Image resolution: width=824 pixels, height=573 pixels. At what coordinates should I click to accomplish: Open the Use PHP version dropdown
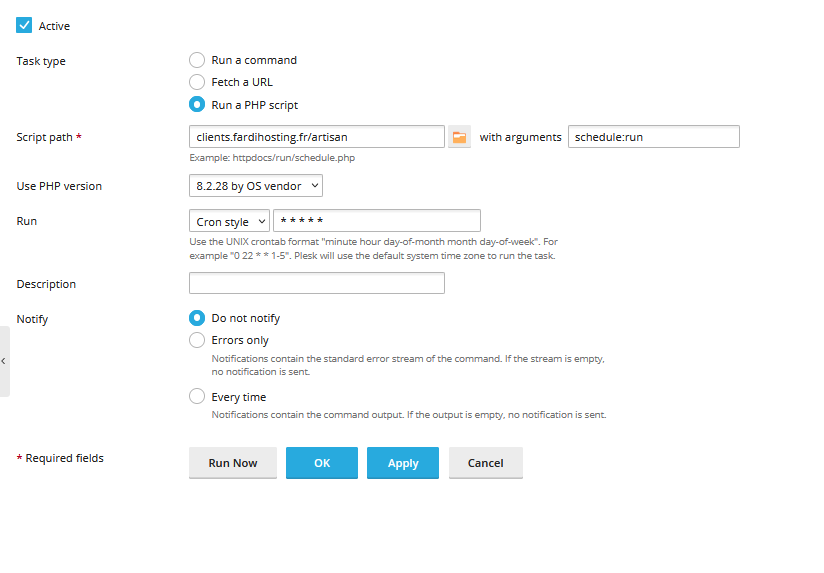click(255, 186)
